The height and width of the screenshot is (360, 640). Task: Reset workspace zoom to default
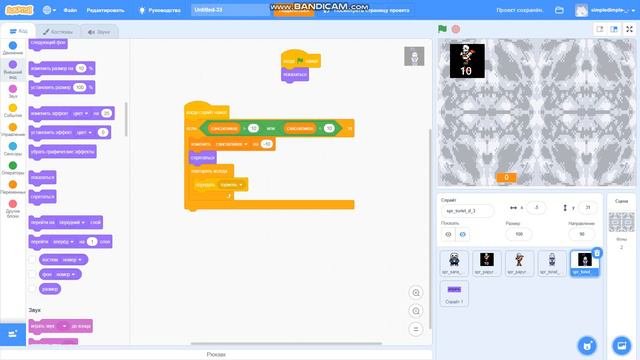pyautogui.click(x=416, y=329)
